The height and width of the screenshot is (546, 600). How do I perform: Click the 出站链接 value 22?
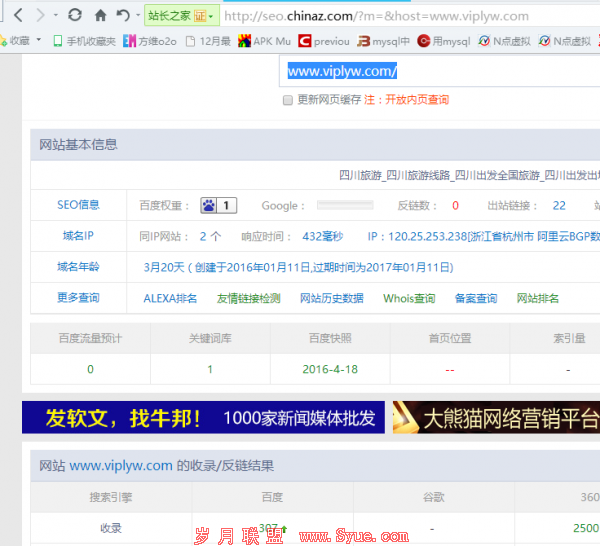coord(559,205)
